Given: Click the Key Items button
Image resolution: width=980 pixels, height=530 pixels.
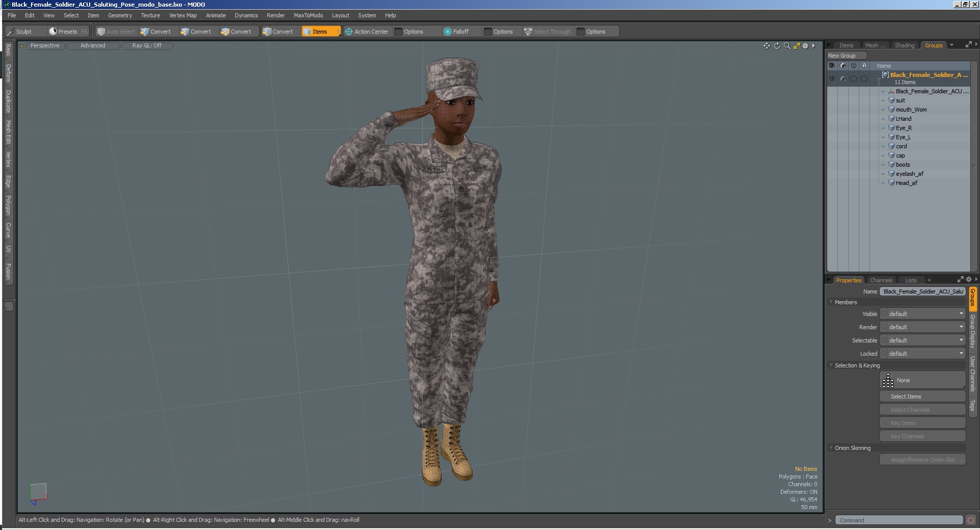Looking at the screenshot, I should [922, 423].
